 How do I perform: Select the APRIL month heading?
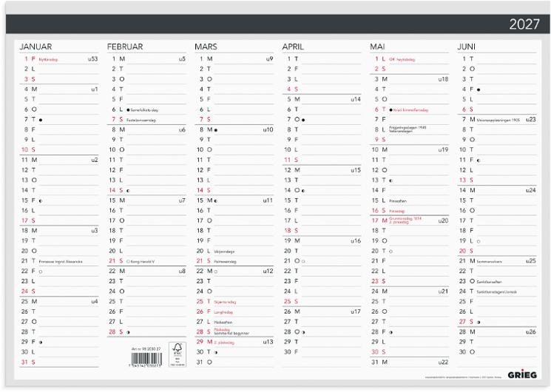click(x=293, y=47)
